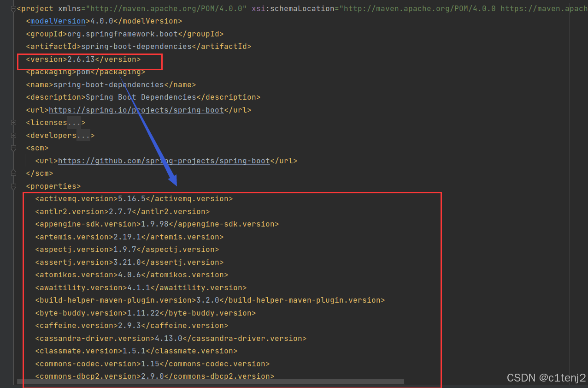Click the packaging pom line
The image size is (588, 388).
(86, 72)
